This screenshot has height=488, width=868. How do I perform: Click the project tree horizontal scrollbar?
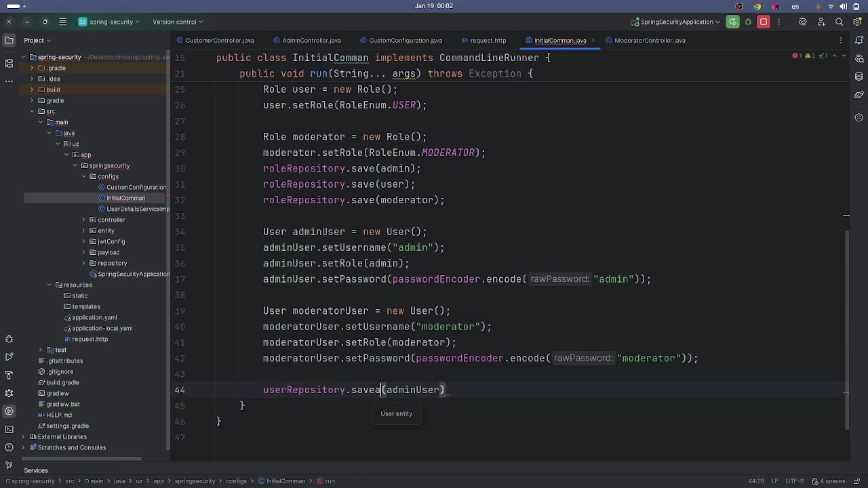coord(82,459)
